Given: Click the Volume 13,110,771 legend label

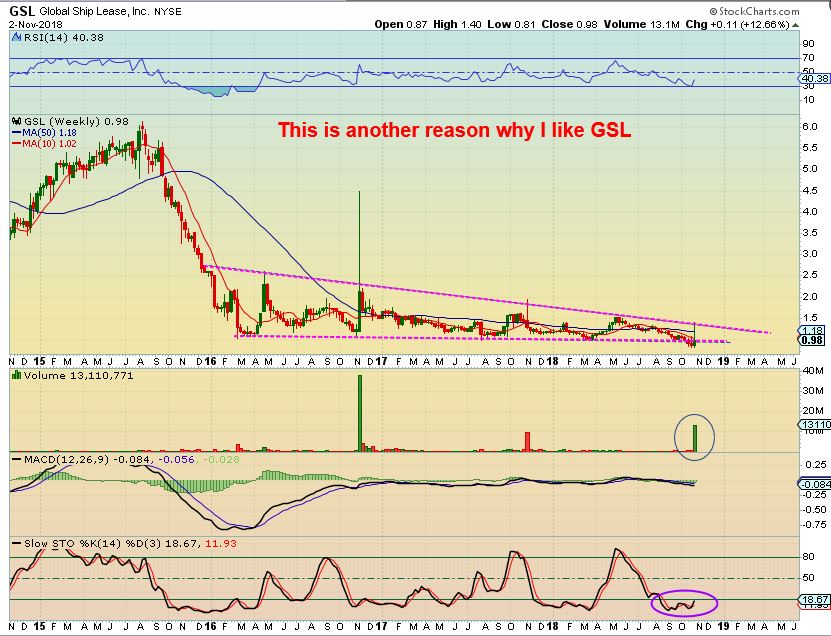Looking at the screenshot, I should click(78, 376).
